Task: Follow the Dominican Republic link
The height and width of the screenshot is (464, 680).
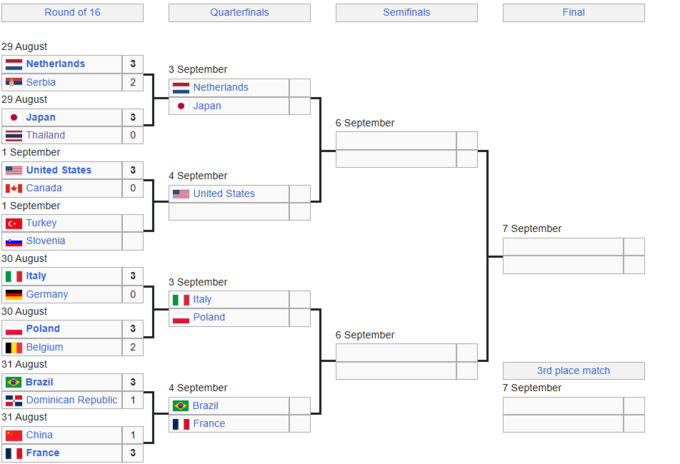Action: click(71, 400)
